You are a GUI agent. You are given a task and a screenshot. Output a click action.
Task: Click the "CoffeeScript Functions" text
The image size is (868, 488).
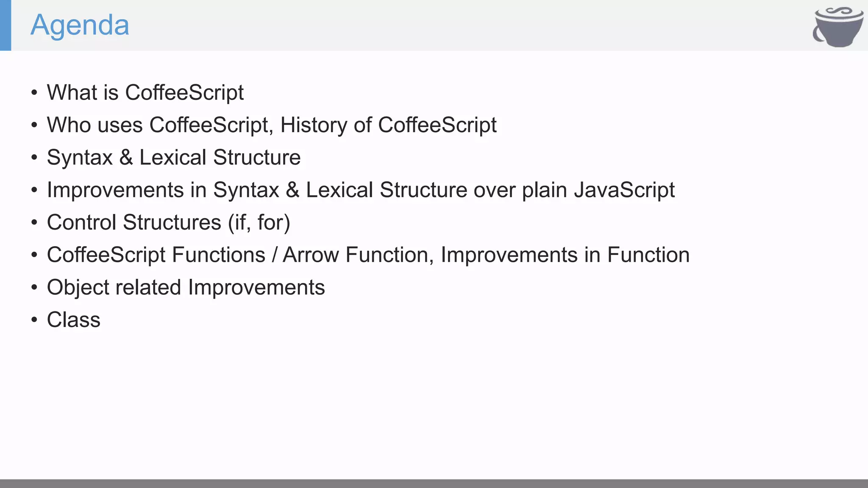pyautogui.click(x=156, y=255)
